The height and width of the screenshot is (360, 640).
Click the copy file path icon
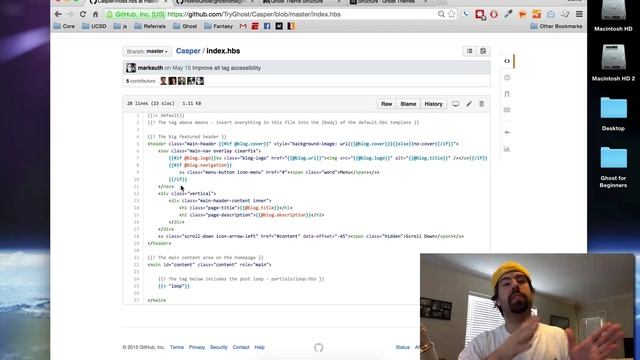click(483, 51)
